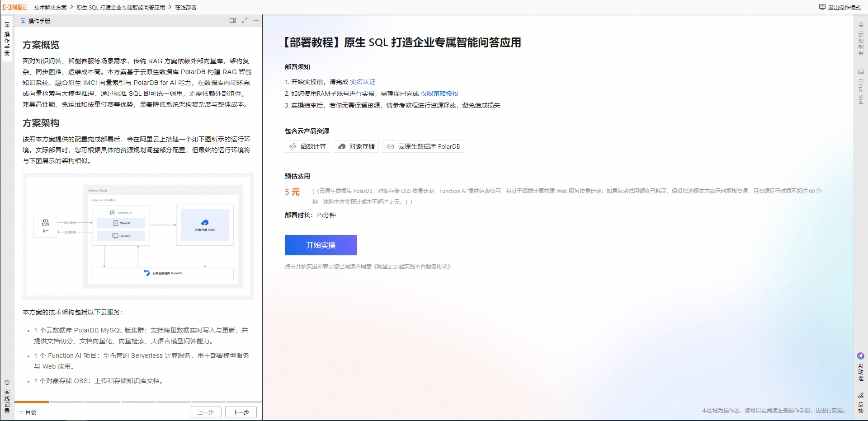Open the 目录 table of contents
The height and width of the screenshot is (421, 868).
(x=28, y=412)
